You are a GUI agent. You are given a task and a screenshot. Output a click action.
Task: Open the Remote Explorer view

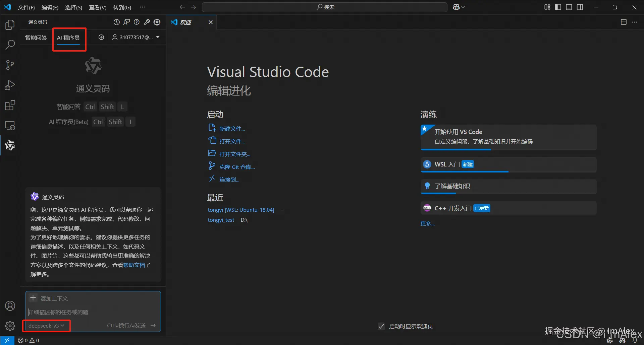click(x=10, y=126)
